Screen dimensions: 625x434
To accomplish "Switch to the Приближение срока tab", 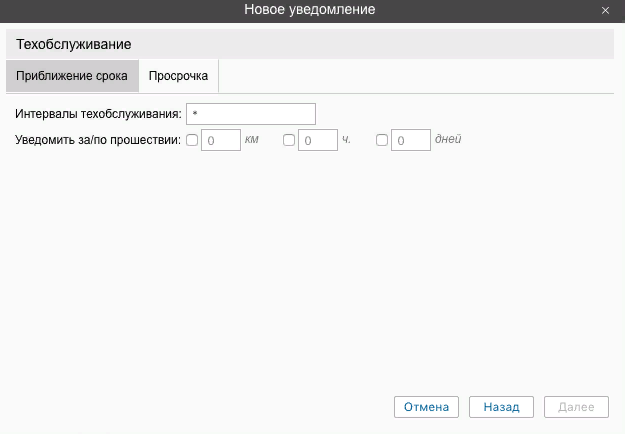I will tap(72, 76).
